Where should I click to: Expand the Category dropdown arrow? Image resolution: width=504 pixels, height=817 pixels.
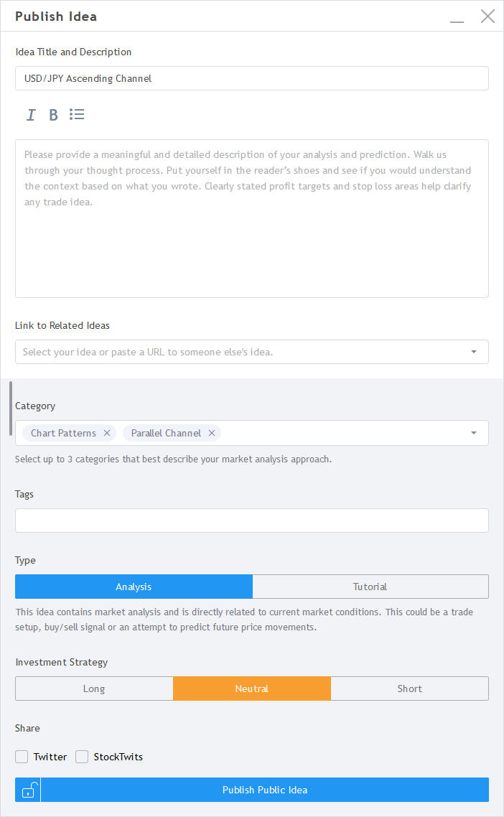pyautogui.click(x=474, y=433)
